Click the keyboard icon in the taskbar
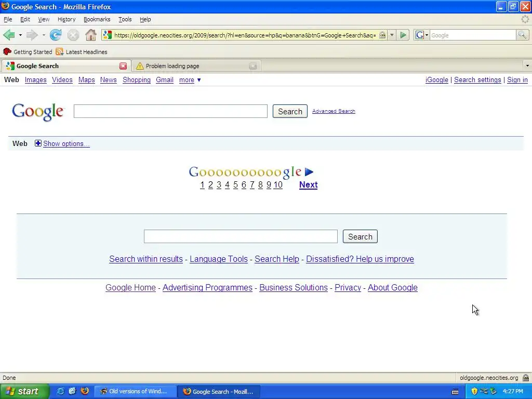This screenshot has height=399, width=532. [455, 392]
